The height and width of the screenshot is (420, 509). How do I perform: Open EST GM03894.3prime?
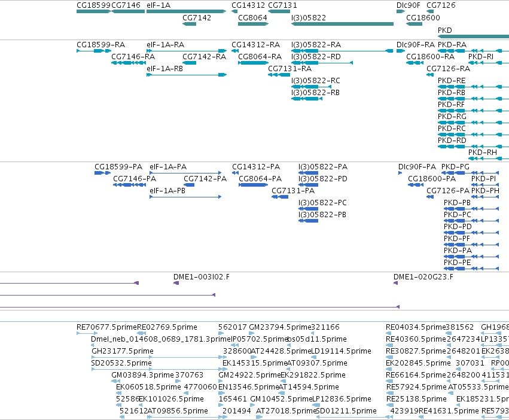tap(142, 375)
